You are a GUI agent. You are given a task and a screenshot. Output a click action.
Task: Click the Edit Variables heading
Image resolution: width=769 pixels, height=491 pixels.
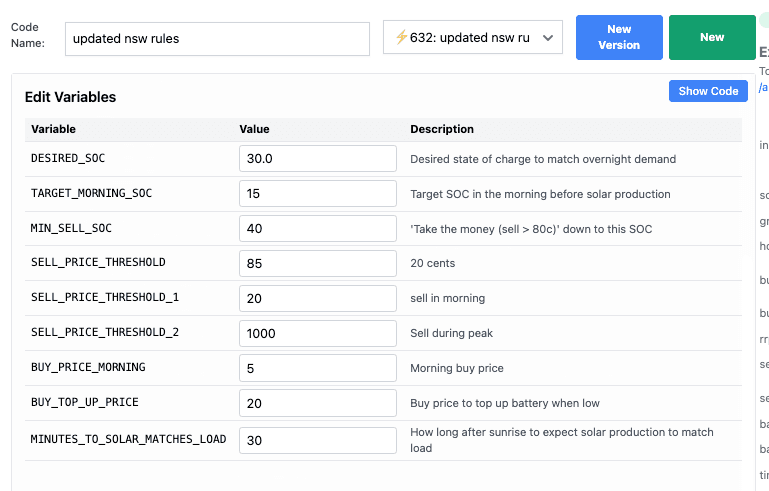point(71,97)
